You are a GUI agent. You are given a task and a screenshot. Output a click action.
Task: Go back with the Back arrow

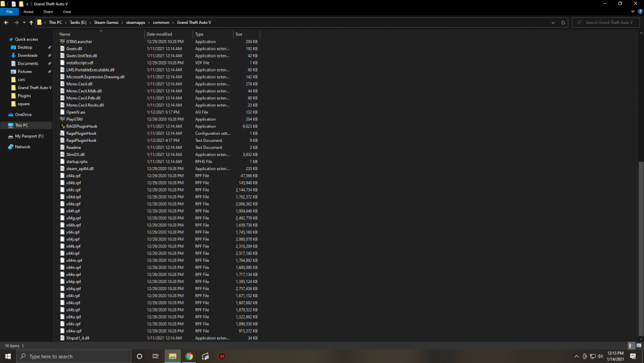click(6, 23)
